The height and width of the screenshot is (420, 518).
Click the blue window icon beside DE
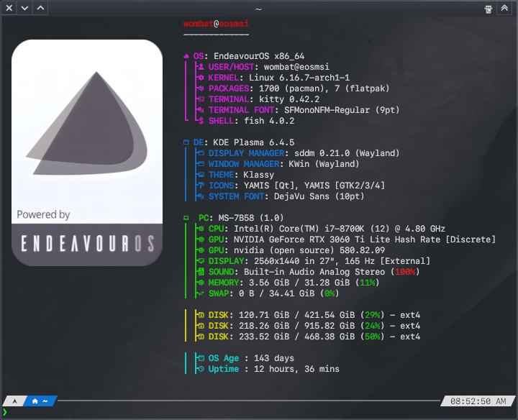coord(186,142)
